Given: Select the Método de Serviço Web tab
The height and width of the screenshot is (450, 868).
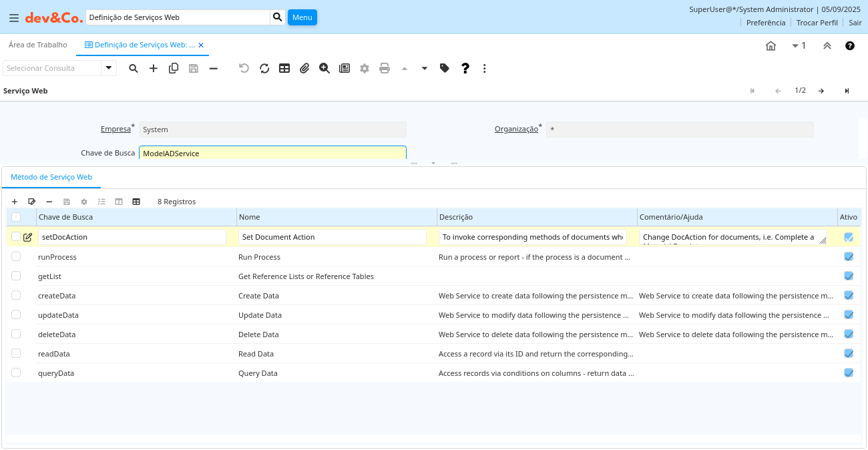Looking at the screenshot, I should (x=51, y=177).
